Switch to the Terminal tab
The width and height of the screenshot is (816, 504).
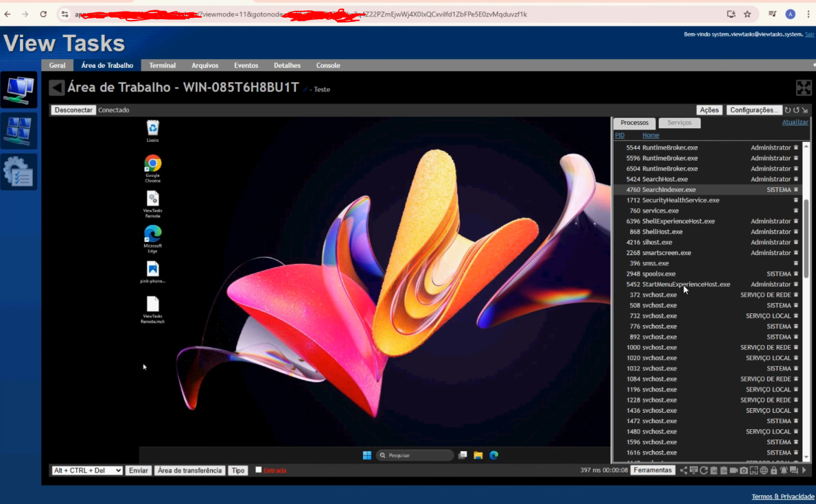(x=162, y=65)
